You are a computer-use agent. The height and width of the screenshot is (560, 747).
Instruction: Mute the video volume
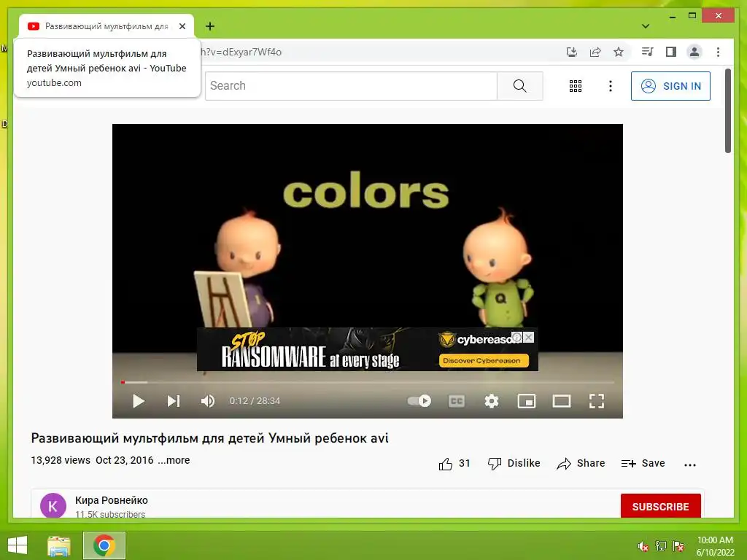pyautogui.click(x=208, y=401)
